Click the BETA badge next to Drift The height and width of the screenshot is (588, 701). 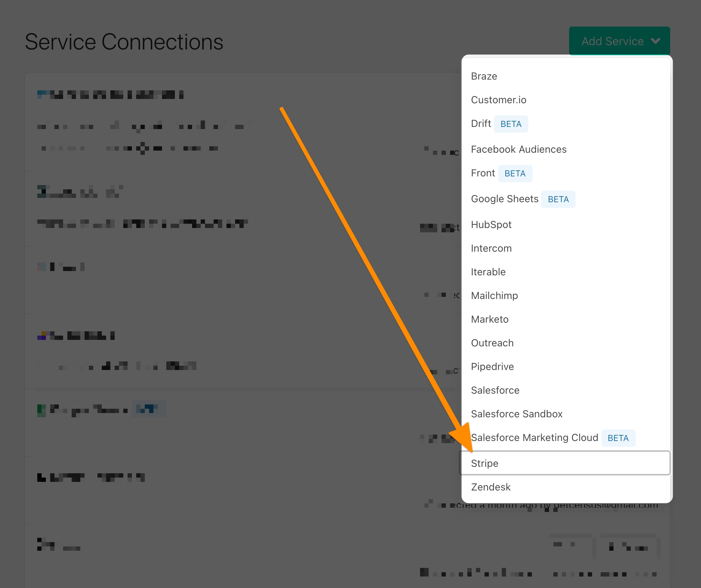(511, 124)
